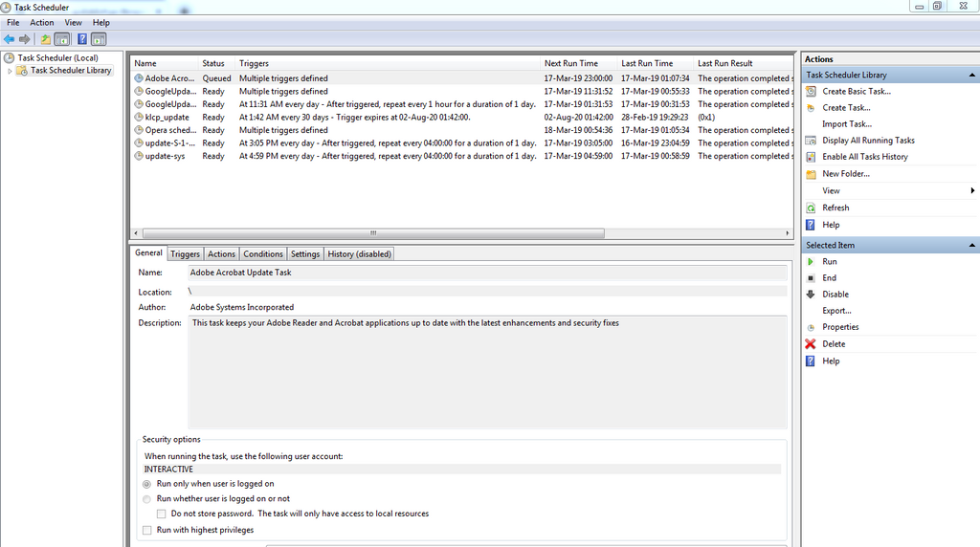Open the Action menu in the menu bar
Screen dimensions: 980x547
(42, 22)
